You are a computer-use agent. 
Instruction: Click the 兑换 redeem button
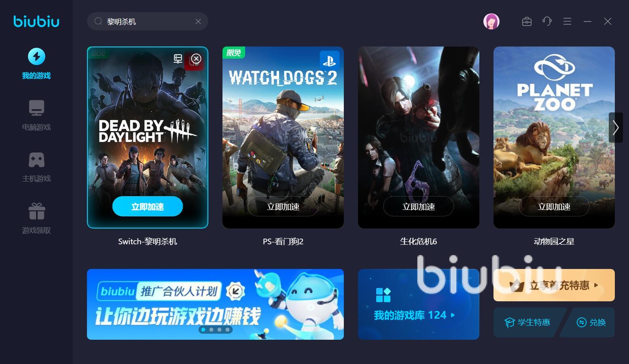pos(591,322)
